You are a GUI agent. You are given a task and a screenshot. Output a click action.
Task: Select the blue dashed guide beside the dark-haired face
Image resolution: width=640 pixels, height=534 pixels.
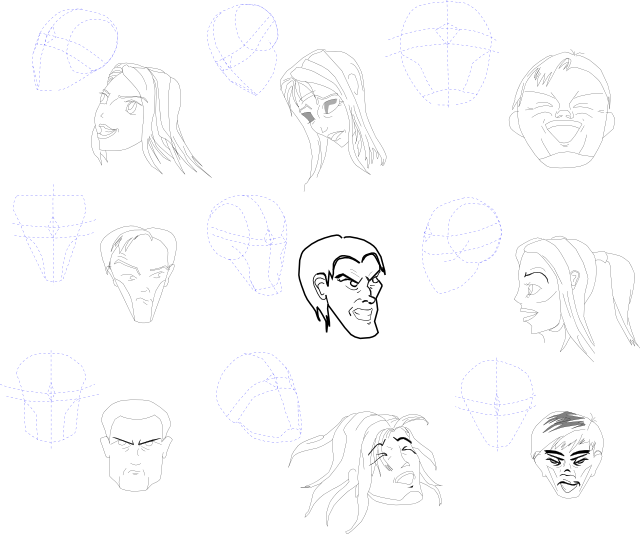[x=496, y=404]
